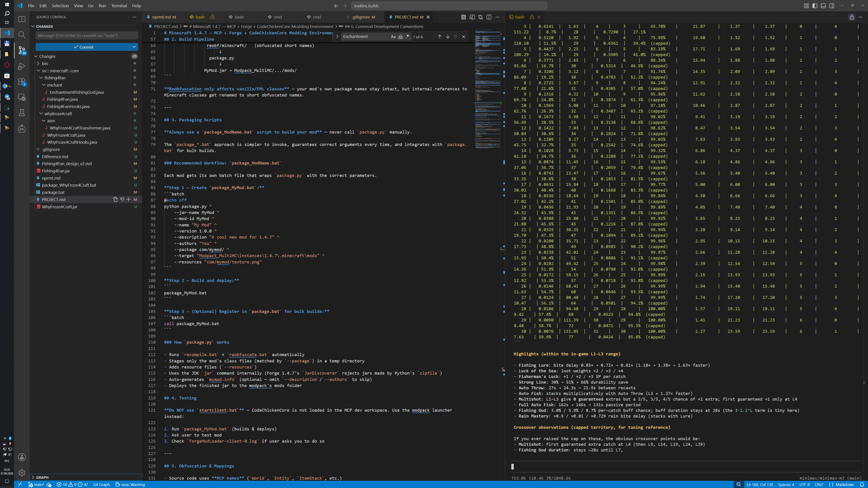Screen dimensions: 868x488
Task: Click the Commit button
Action: click(x=83, y=47)
